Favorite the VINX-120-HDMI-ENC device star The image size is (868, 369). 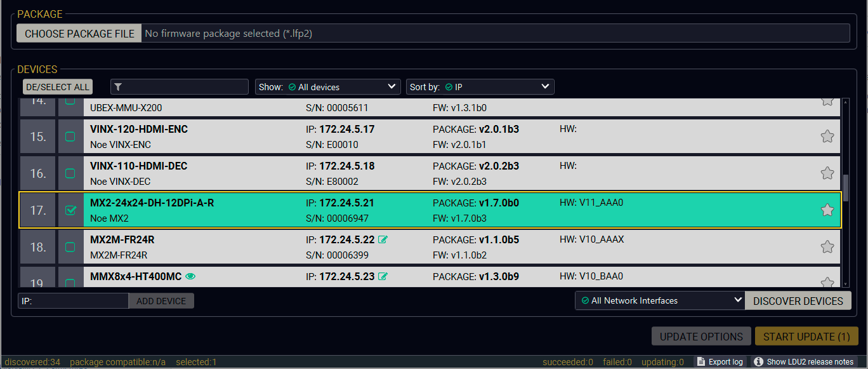[827, 136]
